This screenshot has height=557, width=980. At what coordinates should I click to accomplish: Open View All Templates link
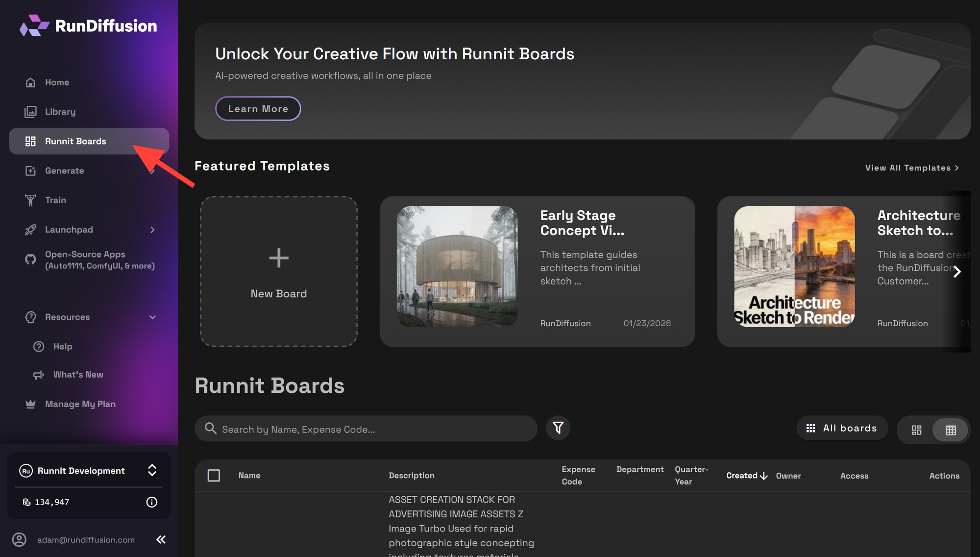912,168
